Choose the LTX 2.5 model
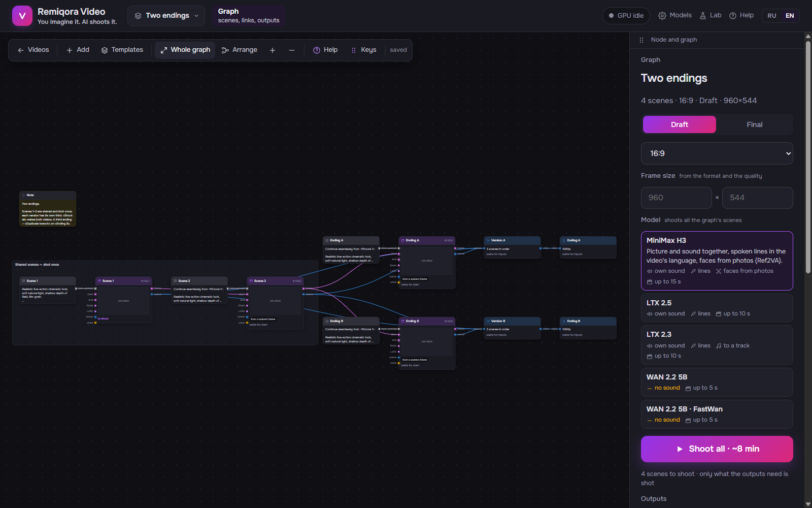The height and width of the screenshot is (508, 812). [717, 308]
